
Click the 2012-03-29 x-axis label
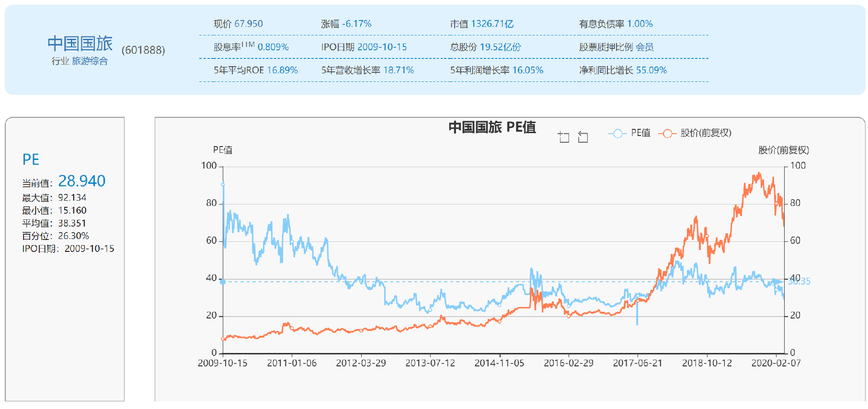pyautogui.click(x=361, y=364)
